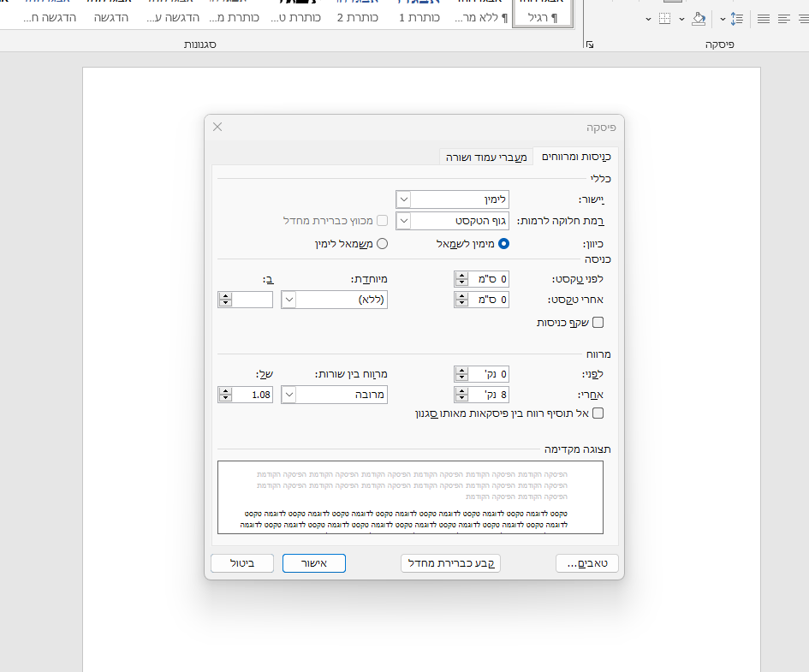Click the Justify alignment icon in ribbon

pos(763,19)
